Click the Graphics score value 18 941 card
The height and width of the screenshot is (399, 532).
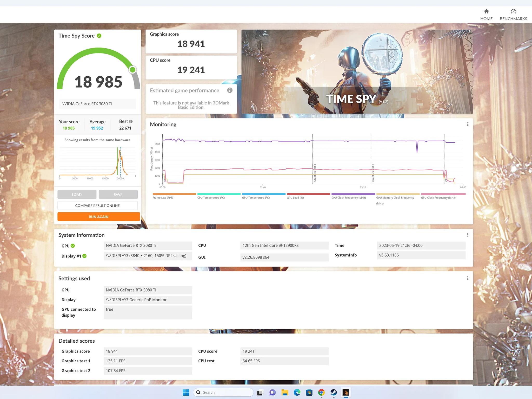191,42
